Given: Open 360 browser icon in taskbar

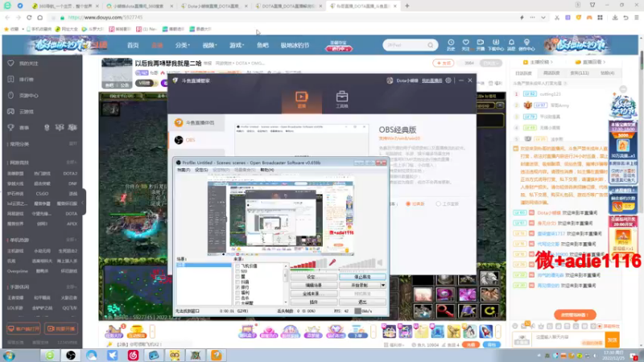Looking at the screenshot, I should pos(50,355).
